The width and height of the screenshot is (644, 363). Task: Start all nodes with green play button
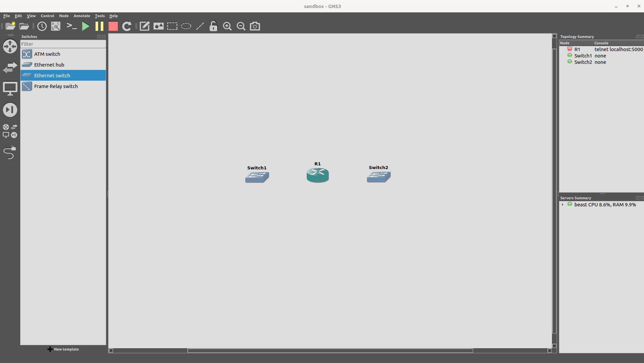click(x=86, y=26)
